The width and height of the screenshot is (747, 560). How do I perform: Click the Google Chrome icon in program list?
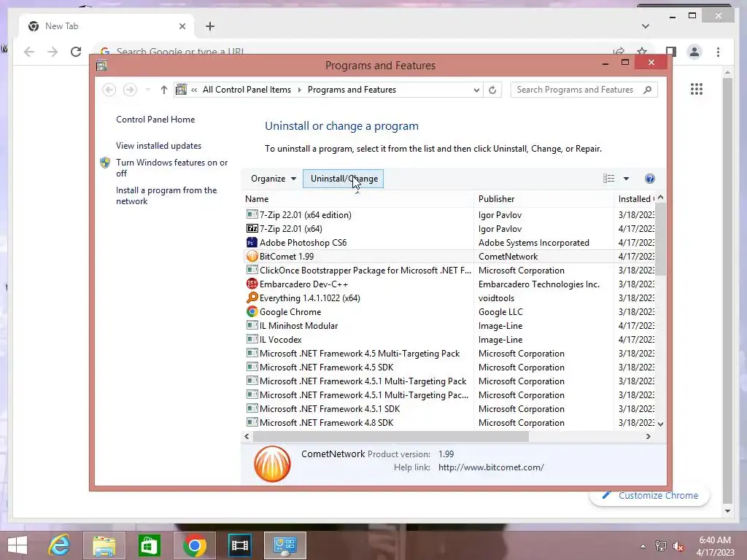pyautogui.click(x=252, y=311)
